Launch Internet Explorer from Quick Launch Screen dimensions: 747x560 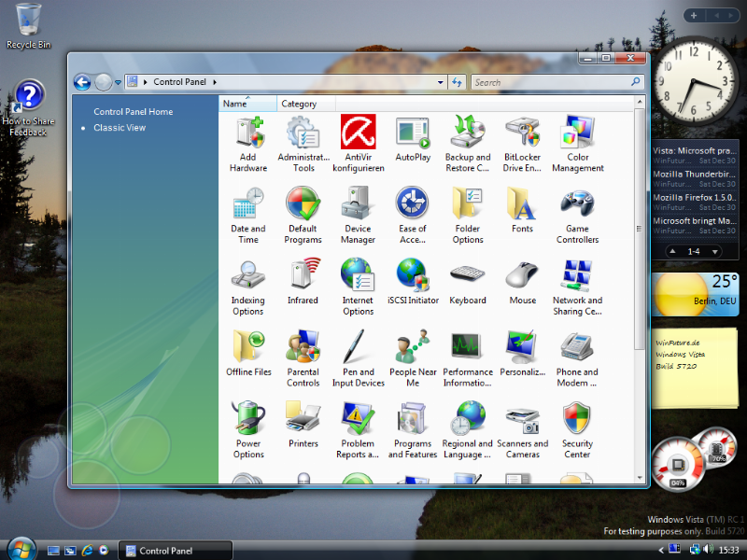pos(87,551)
